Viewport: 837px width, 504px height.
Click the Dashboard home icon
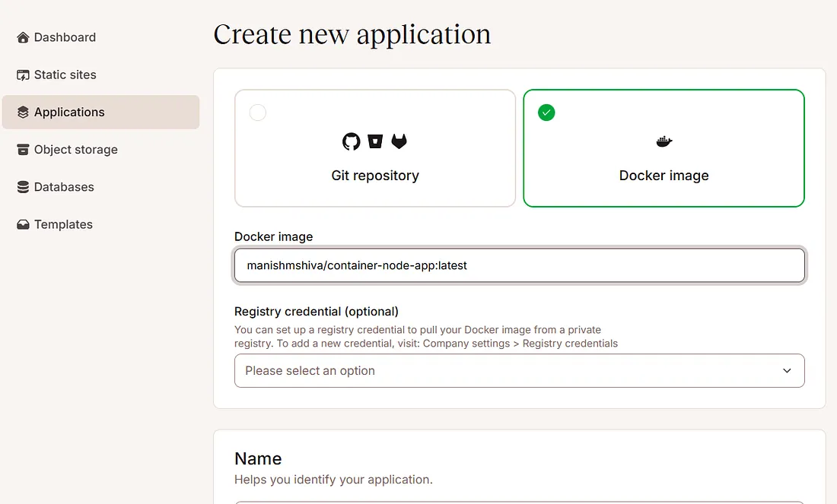pos(21,36)
